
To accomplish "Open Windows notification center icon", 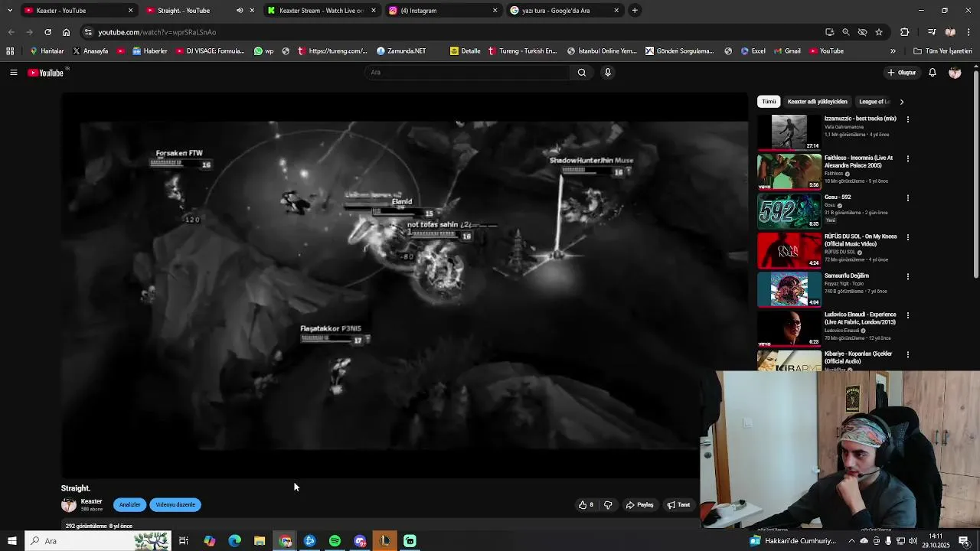I will (964, 541).
